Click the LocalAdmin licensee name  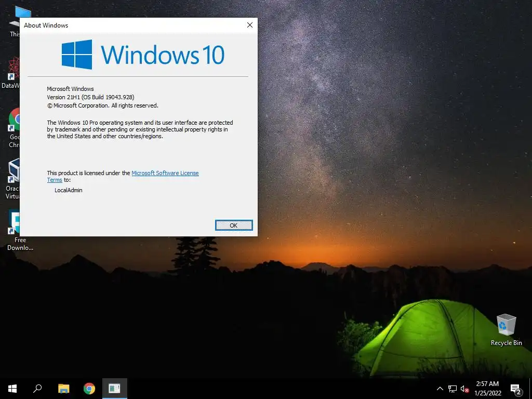69,190
